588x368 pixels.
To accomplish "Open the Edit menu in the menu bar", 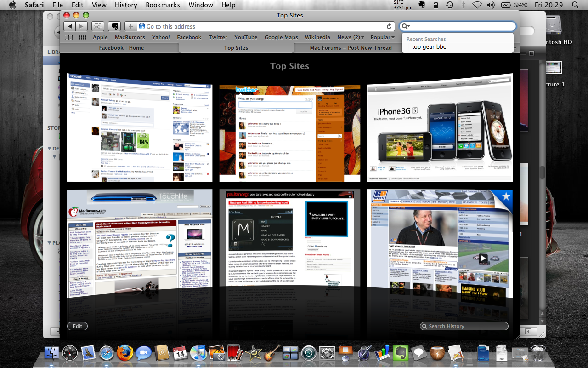I will [x=78, y=5].
